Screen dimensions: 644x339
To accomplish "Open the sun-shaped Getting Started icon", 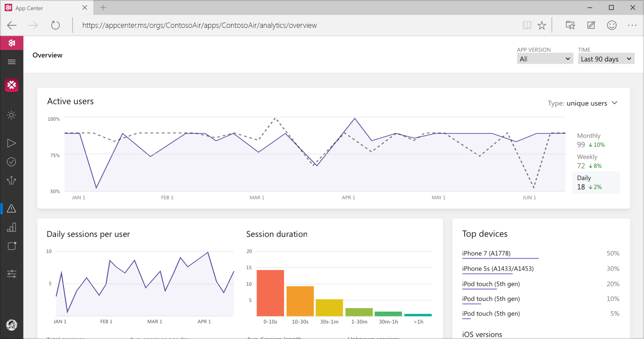I will [11, 115].
